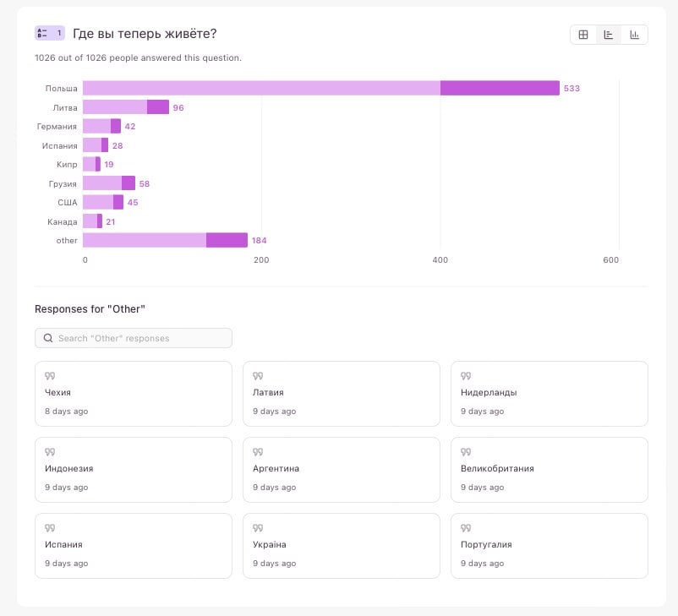Switch to vertical column chart view
Viewport: 678px width, 616px height.
tap(633, 35)
